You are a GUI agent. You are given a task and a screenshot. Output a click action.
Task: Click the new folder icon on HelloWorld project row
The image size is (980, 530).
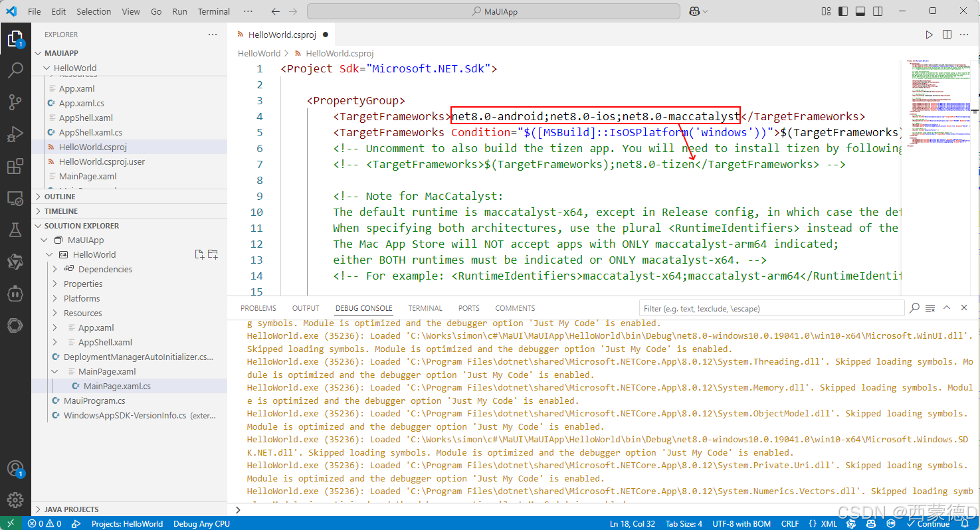213,254
